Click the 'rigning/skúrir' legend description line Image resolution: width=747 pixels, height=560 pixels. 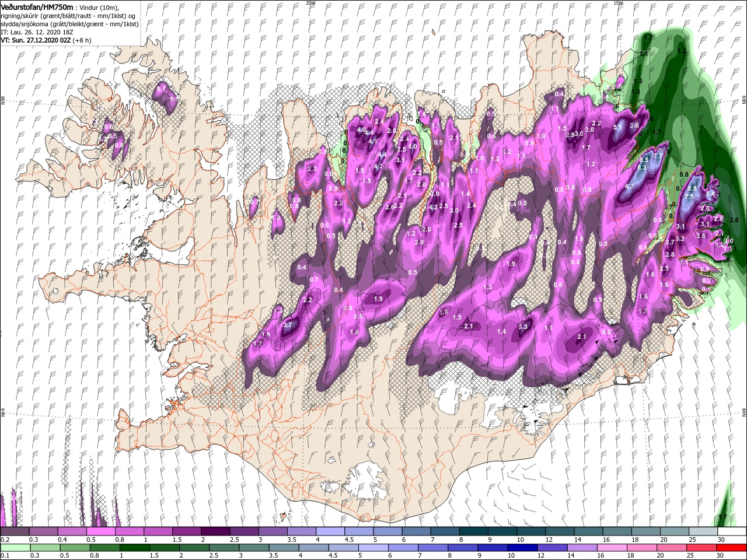(x=68, y=16)
